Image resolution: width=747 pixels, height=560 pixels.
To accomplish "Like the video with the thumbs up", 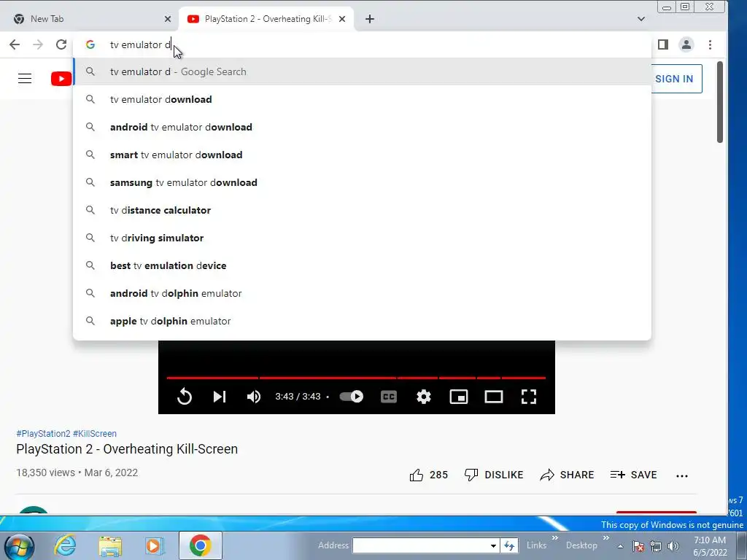I will (x=428, y=475).
